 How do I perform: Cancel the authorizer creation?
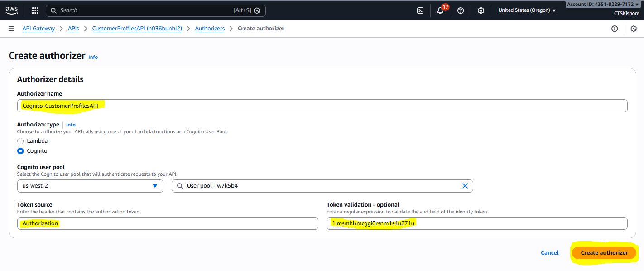(549, 252)
